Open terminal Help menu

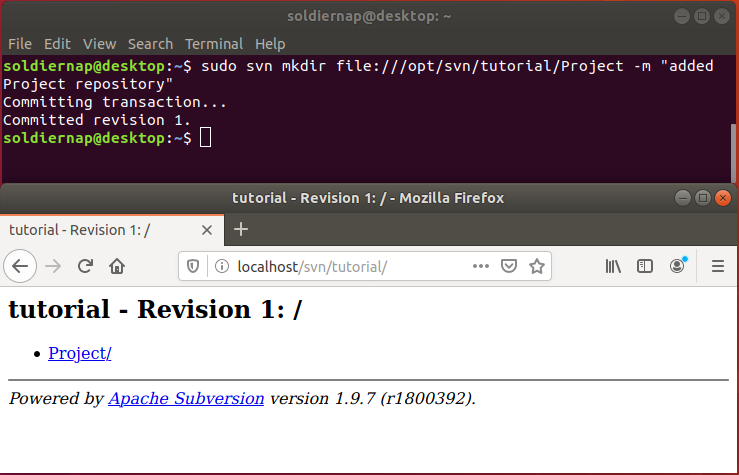pos(270,44)
